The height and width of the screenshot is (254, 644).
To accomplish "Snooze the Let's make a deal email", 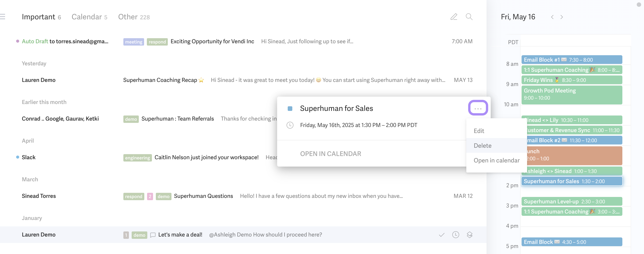I will point(456,234).
